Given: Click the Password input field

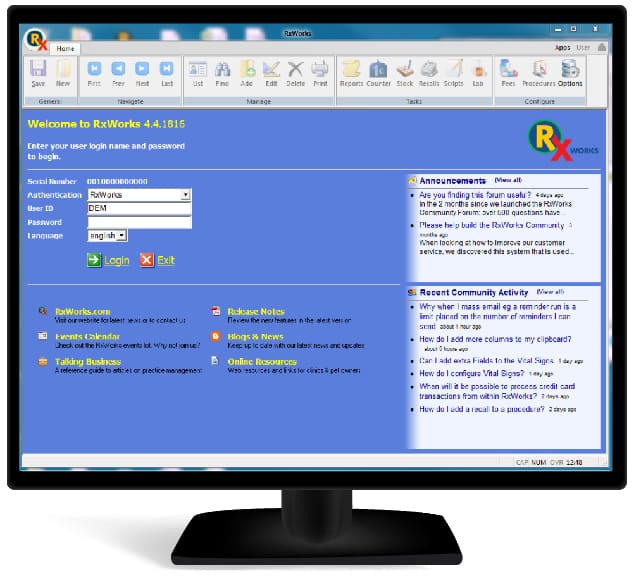Looking at the screenshot, I should click(139, 222).
